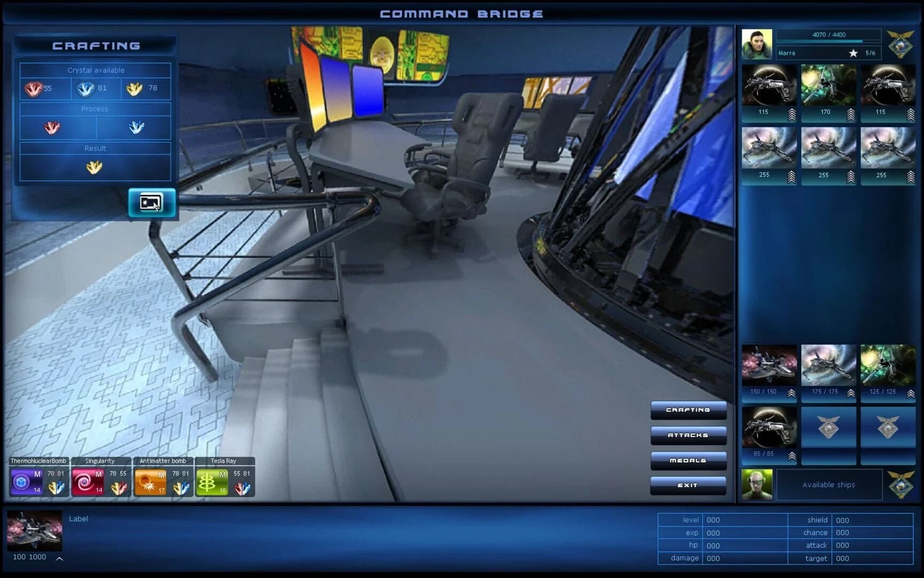Click the yellow crystal in the Result box
Viewport: 924px width, 578px height.
[x=95, y=166]
